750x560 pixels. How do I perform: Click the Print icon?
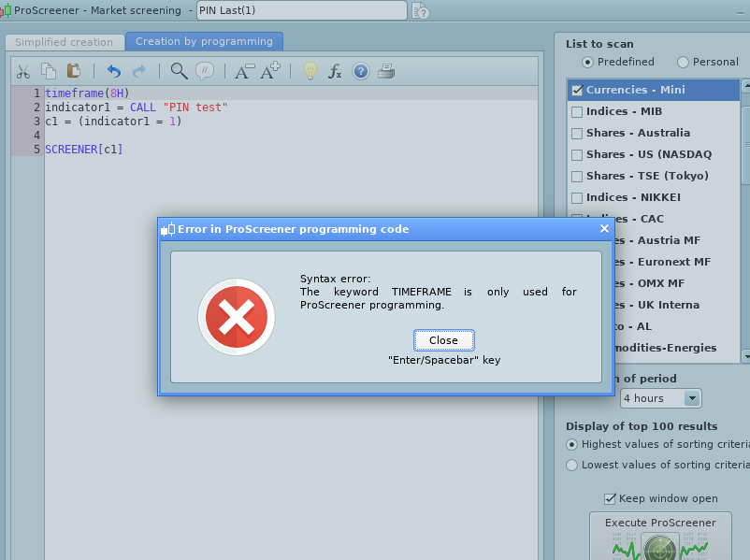click(x=386, y=72)
